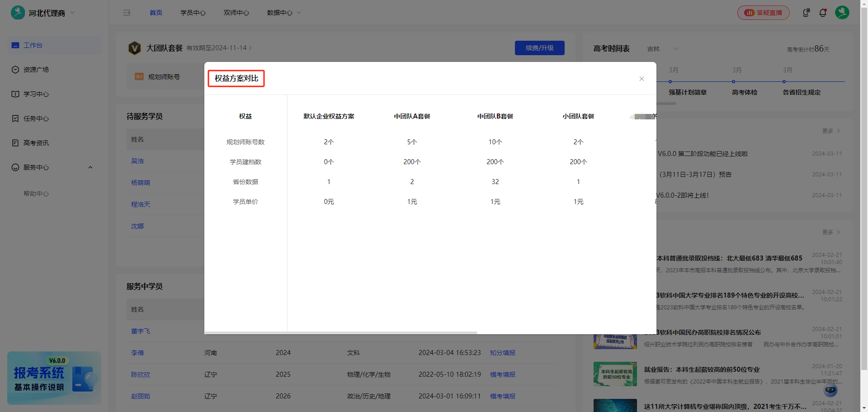
Task: Open the 就业报告：本科生起薪较高的前50位专业 article
Action: pyautogui.click(x=702, y=369)
